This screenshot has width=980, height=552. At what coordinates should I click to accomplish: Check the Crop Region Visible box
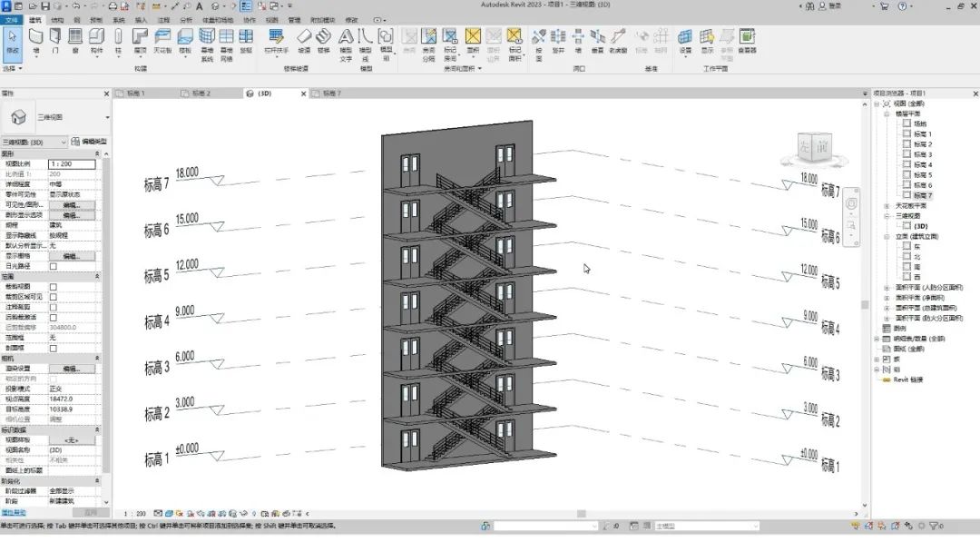coord(54,297)
